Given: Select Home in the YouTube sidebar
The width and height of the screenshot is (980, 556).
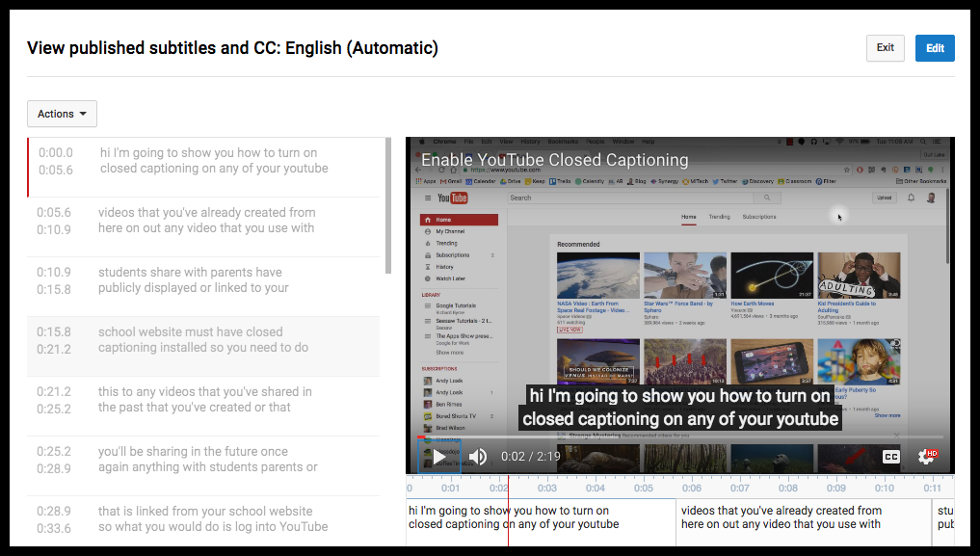Looking at the screenshot, I should pyautogui.click(x=460, y=220).
